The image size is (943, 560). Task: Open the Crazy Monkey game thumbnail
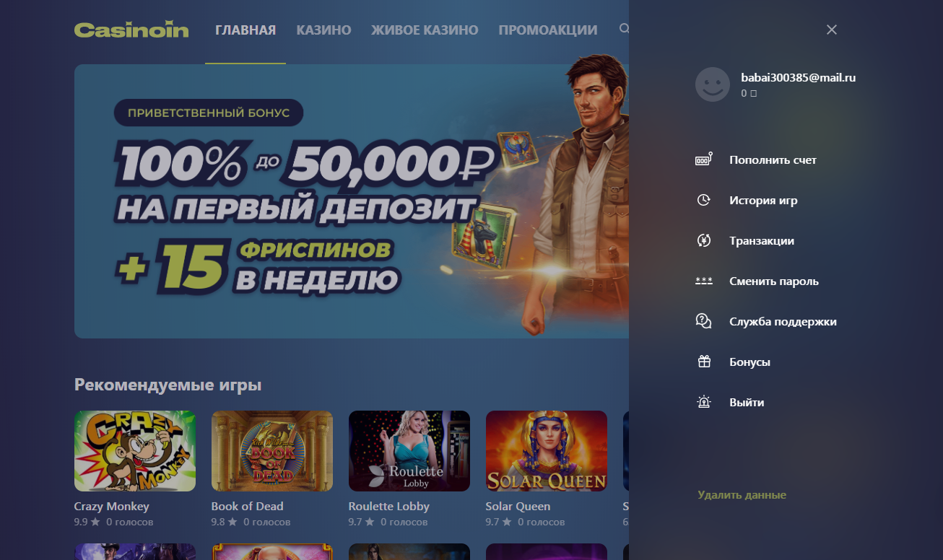(135, 451)
